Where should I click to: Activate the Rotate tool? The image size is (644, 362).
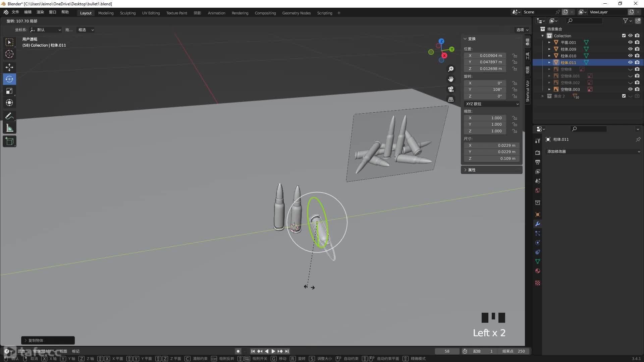coord(9,79)
